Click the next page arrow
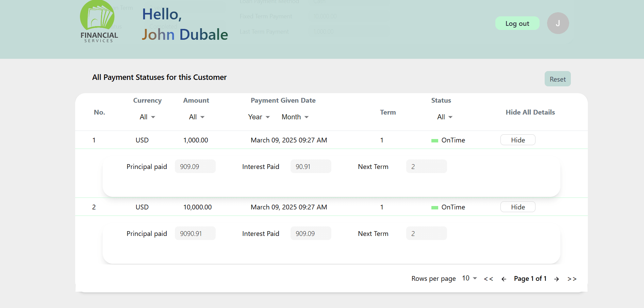644x308 pixels. click(x=557, y=279)
